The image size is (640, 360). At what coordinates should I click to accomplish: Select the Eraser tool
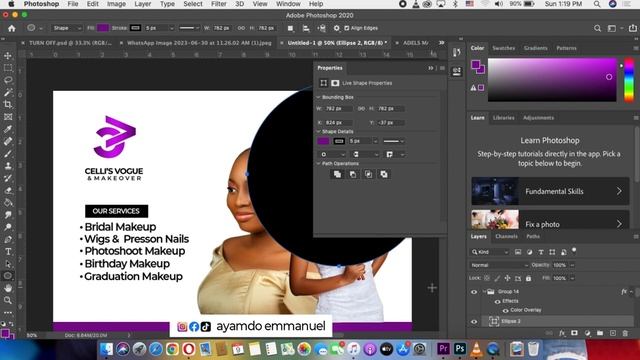pos(8,190)
